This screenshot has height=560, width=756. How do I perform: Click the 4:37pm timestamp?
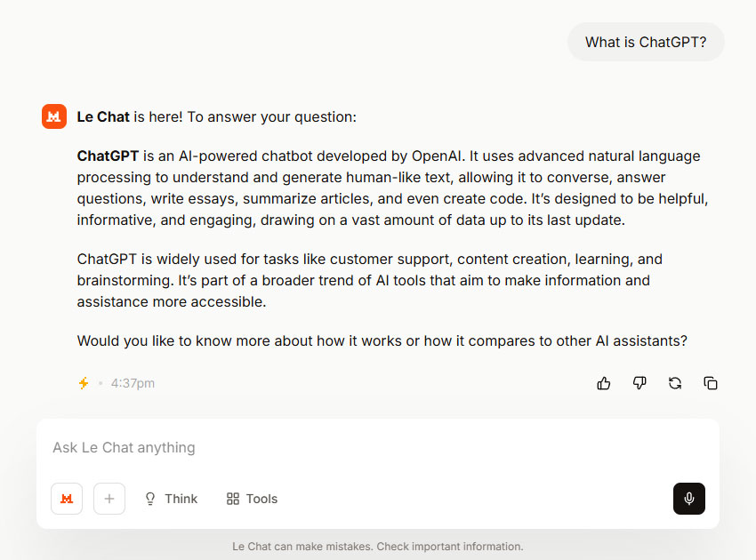(x=133, y=383)
